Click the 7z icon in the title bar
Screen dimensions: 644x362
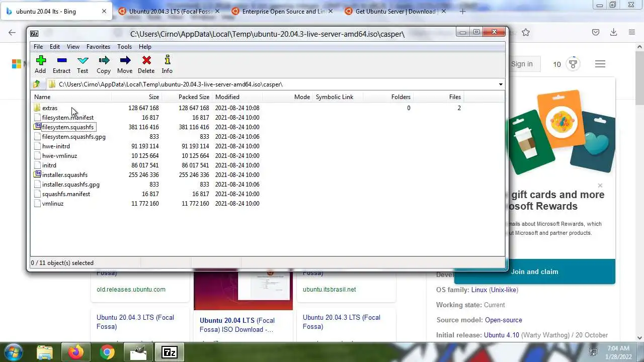(x=34, y=34)
